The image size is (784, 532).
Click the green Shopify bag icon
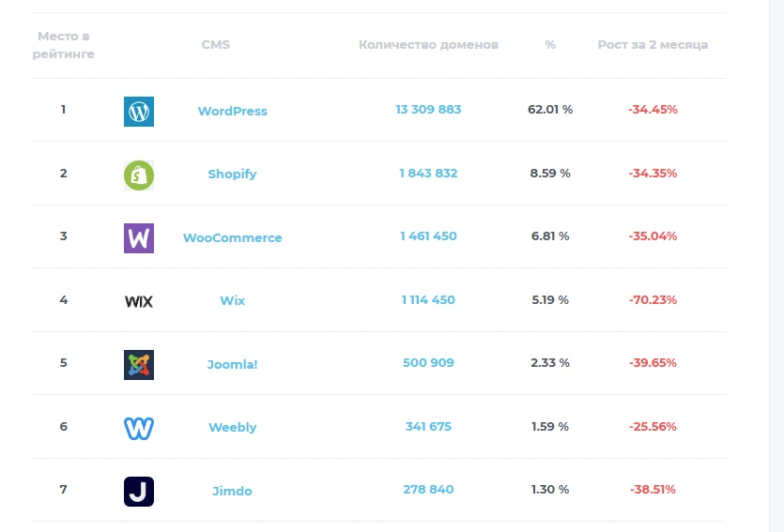(x=139, y=175)
